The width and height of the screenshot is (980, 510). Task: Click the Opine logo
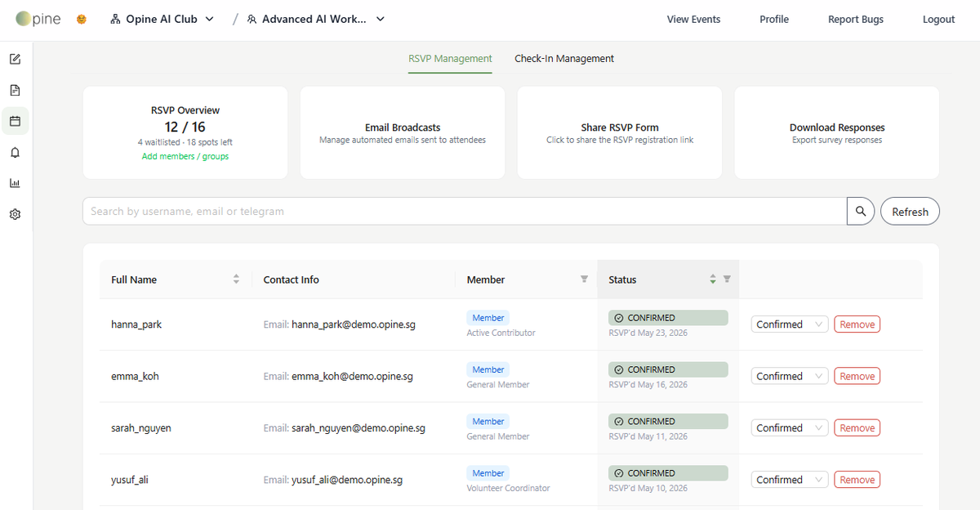point(38,19)
